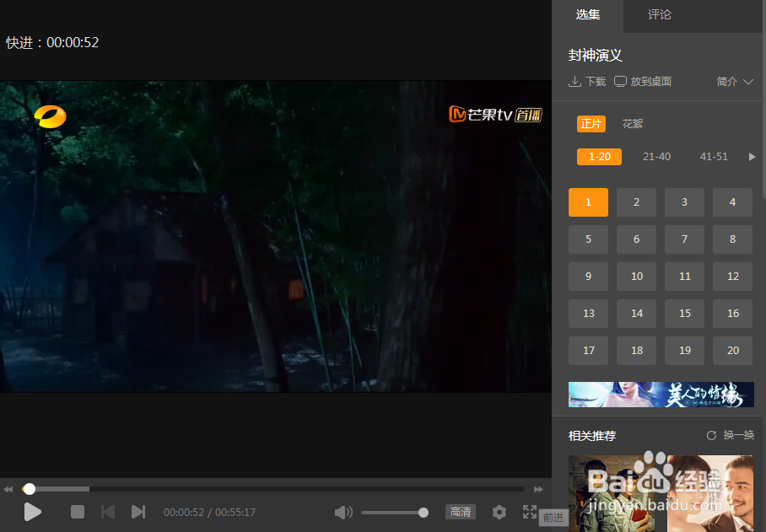This screenshot has height=532, width=766.
Task: Select episode 7
Action: click(x=684, y=239)
